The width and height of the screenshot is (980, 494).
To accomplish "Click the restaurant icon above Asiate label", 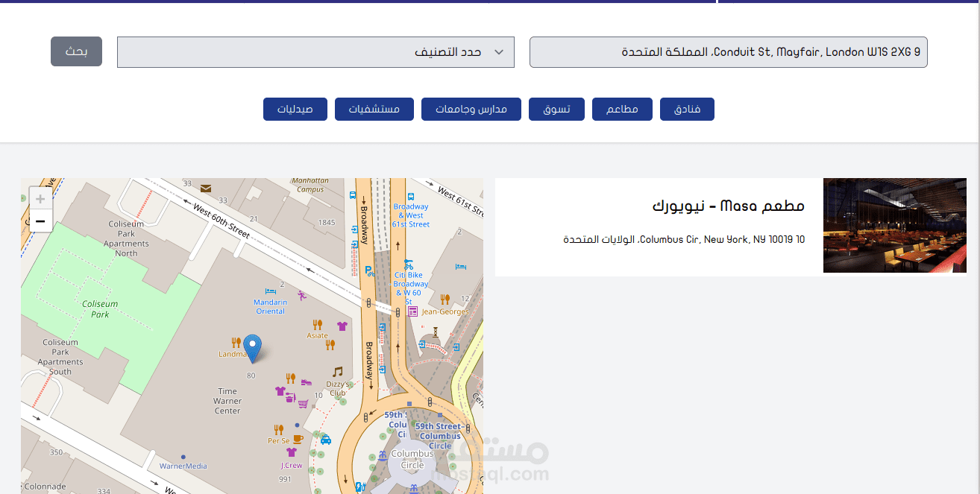I will (x=317, y=324).
